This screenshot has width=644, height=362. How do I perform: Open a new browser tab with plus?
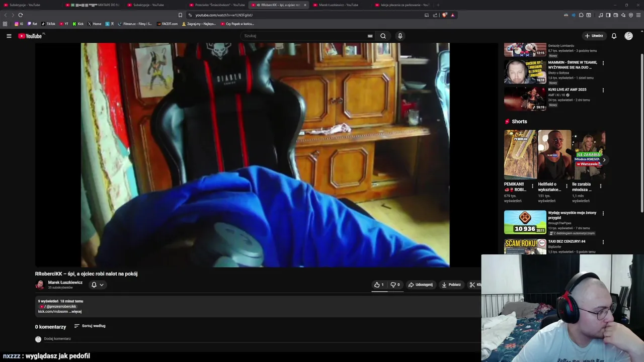438,5
